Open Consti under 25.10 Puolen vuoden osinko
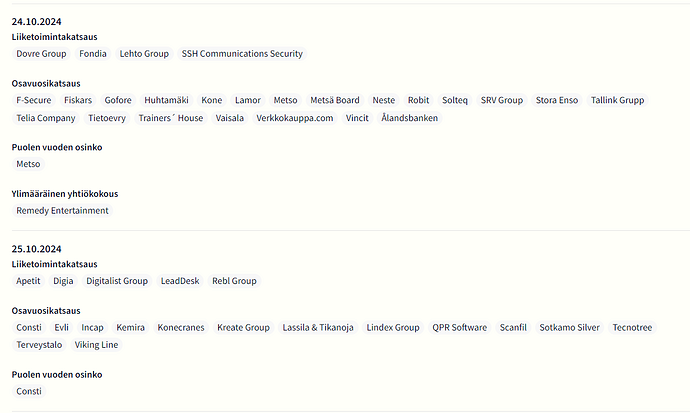 coord(29,391)
